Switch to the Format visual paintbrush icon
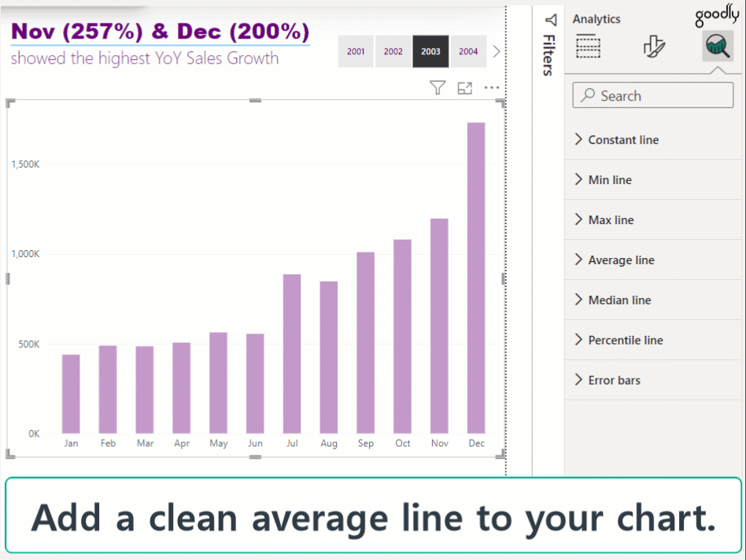The image size is (746, 560). (x=653, y=47)
